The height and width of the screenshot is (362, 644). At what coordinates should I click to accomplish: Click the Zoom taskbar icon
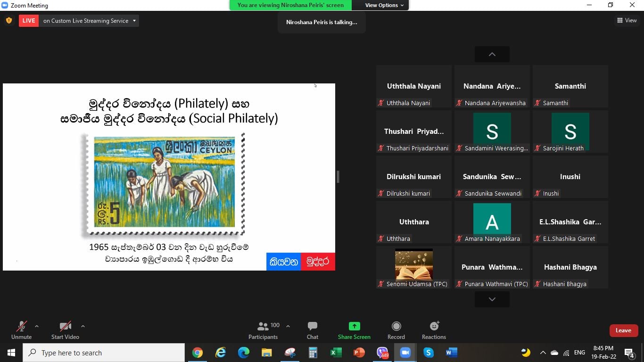(x=405, y=353)
